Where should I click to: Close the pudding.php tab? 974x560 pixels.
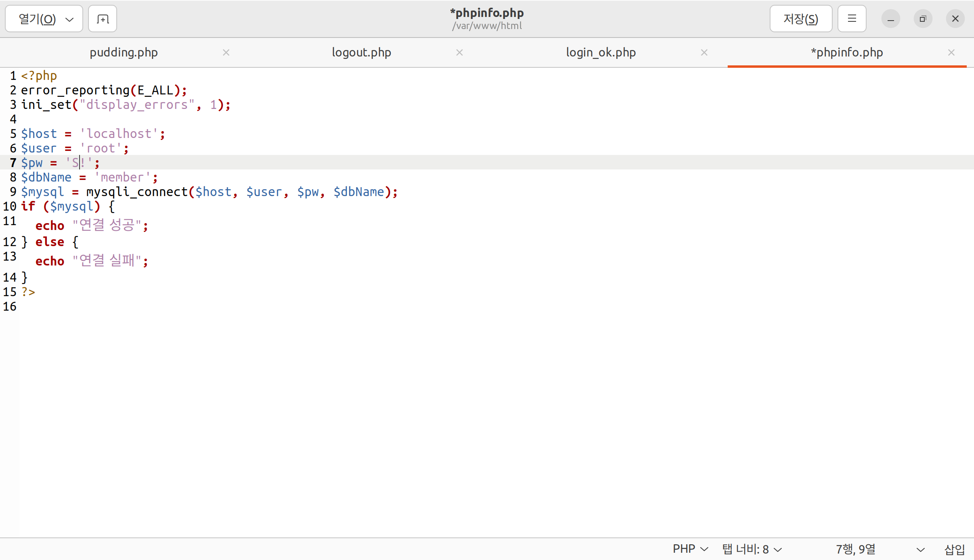(x=226, y=52)
